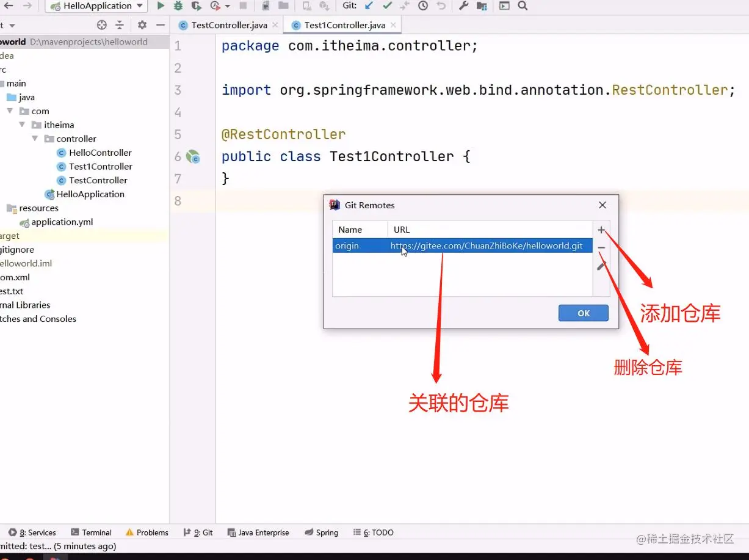The height and width of the screenshot is (560, 749).
Task: Close the Test1Controller.java tab
Action: [x=393, y=25]
